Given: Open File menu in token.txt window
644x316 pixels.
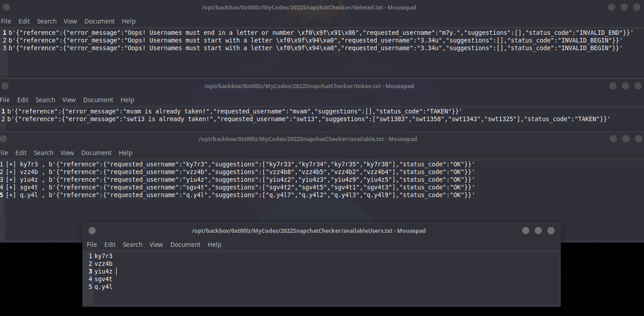Looking at the screenshot, I should [5, 100].
